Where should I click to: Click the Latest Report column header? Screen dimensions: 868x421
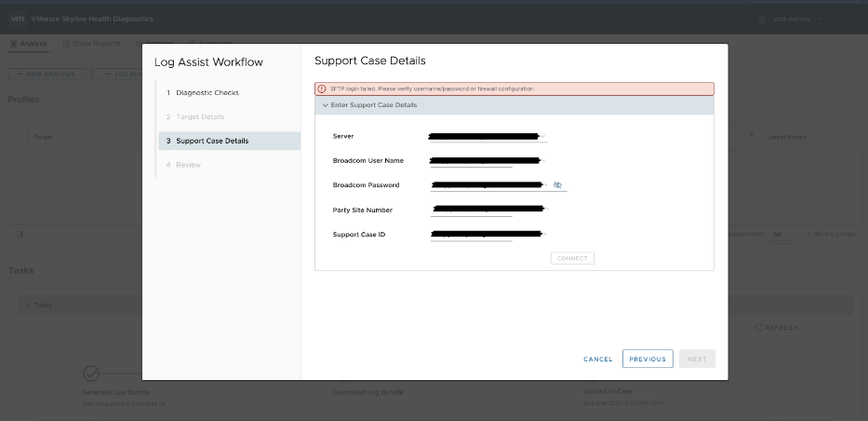(x=787, y=137)
